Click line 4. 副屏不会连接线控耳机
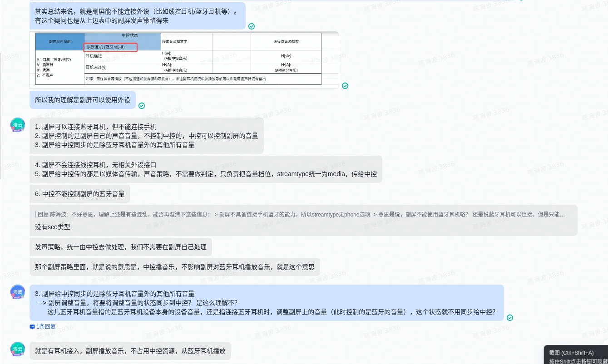The height and width of the screenshot is (364, 608). click(x=96, y=165)
